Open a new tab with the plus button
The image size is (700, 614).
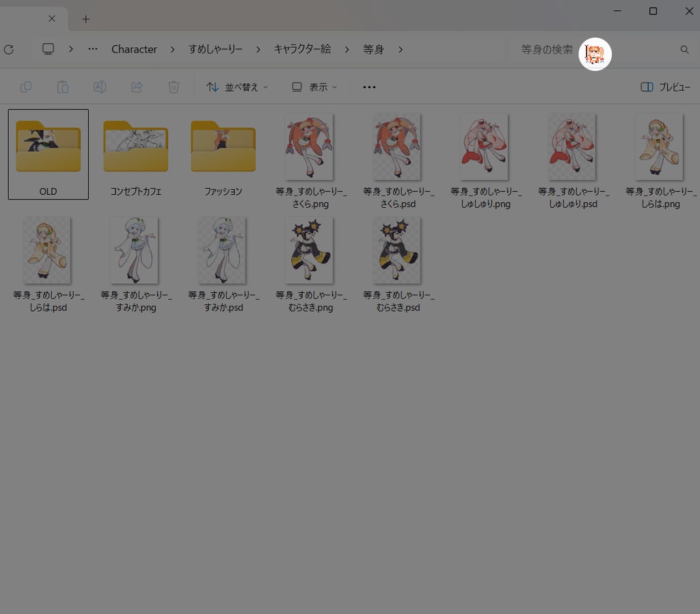[85, 19]
